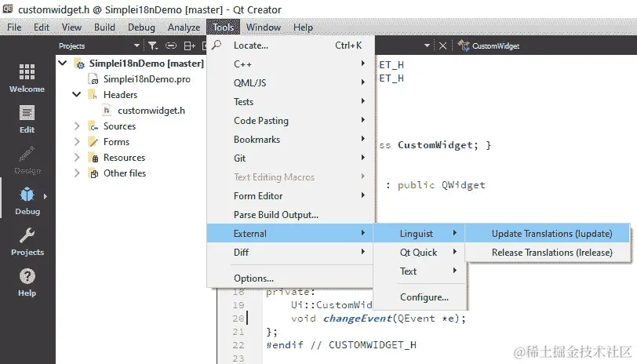This screenshot has height=364, width=637.
Task: Run Update Translations (lupdate)
Action: [x=548, y=233]
